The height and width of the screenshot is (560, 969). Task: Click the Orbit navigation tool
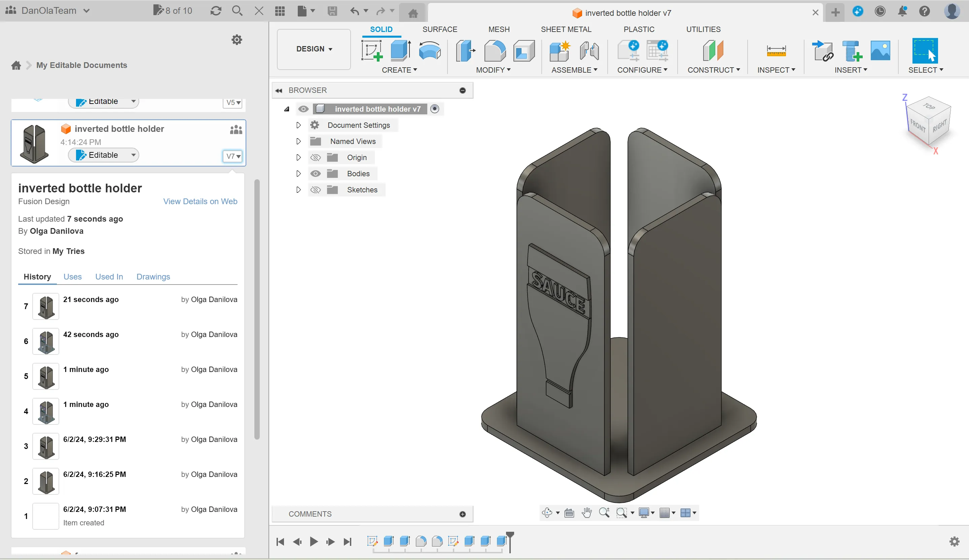point(547,513)
